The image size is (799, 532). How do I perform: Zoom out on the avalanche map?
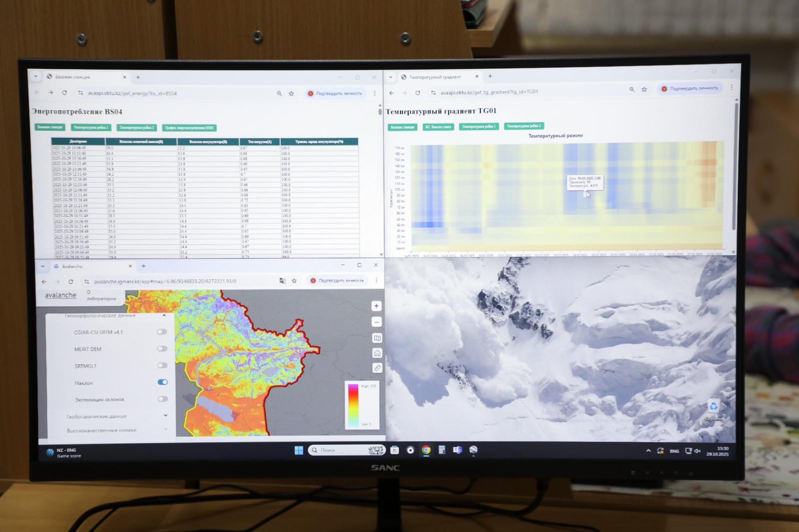(x=377, y=322)
